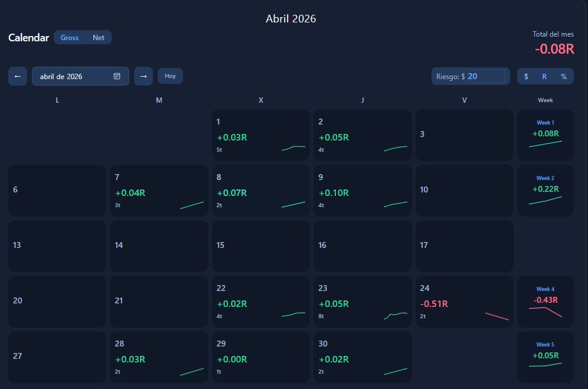Viewport: 588px width, 389px height.
Task: Select percent display mode
Action: point(564,76)
